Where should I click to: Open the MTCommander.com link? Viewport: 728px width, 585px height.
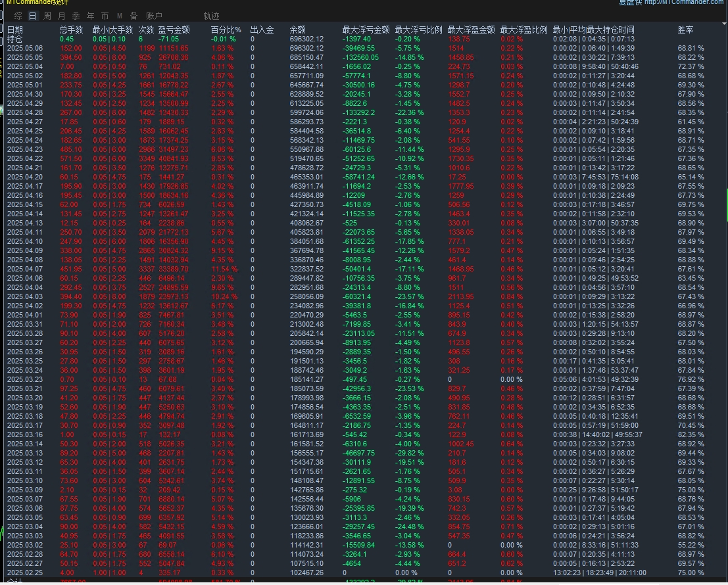click(x=683, y=3)
